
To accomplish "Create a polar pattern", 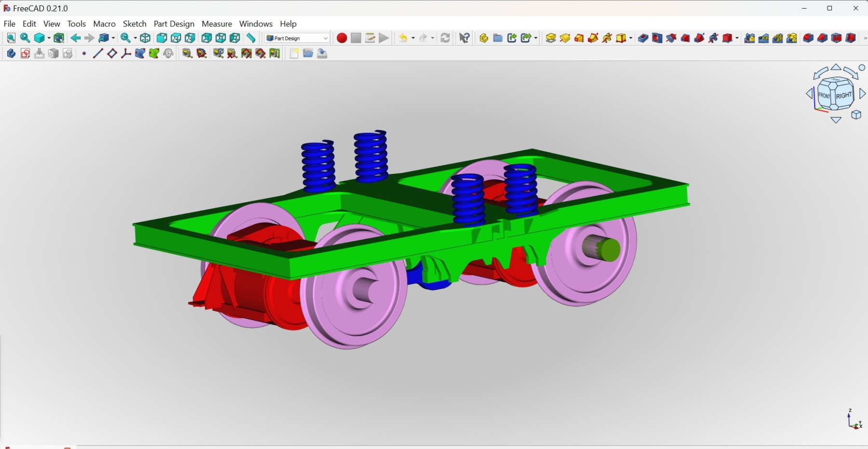I will (778, 38).
